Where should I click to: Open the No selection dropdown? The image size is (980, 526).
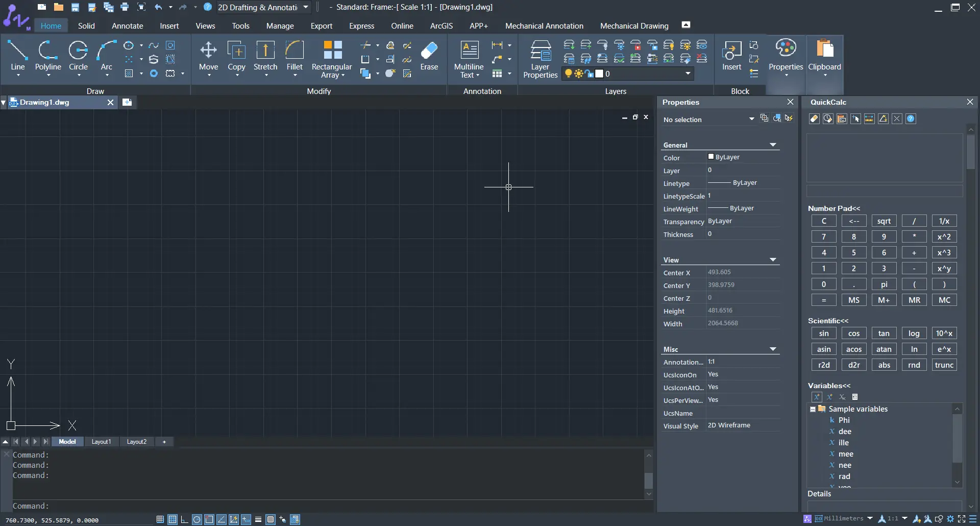[x=751, y=119]
